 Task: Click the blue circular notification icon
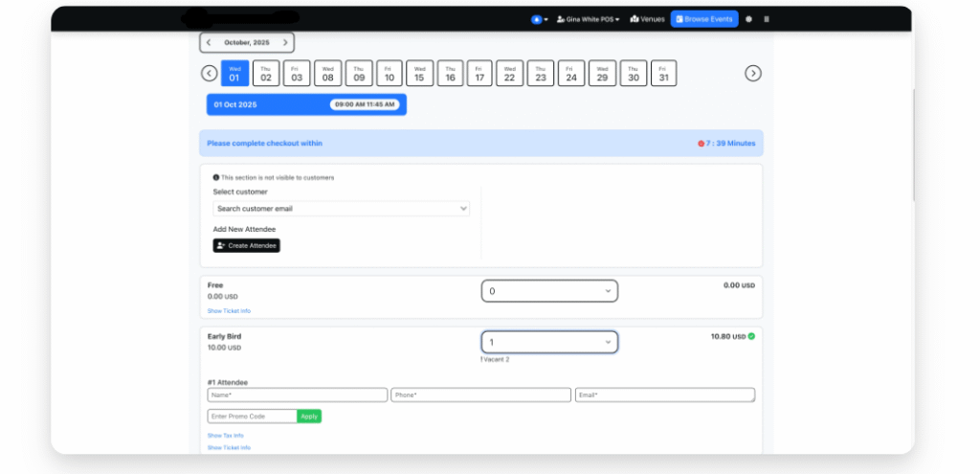click(x=537, y=19)
